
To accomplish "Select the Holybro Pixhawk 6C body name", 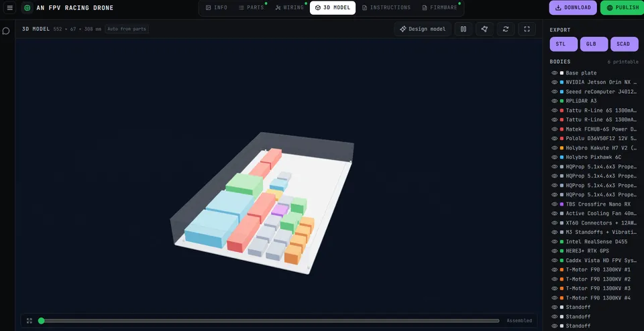I will click(594, 157).
